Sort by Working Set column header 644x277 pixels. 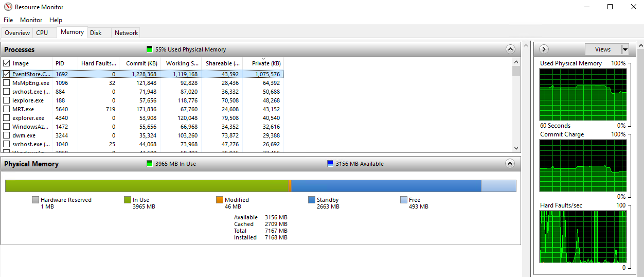click(181, 63)
